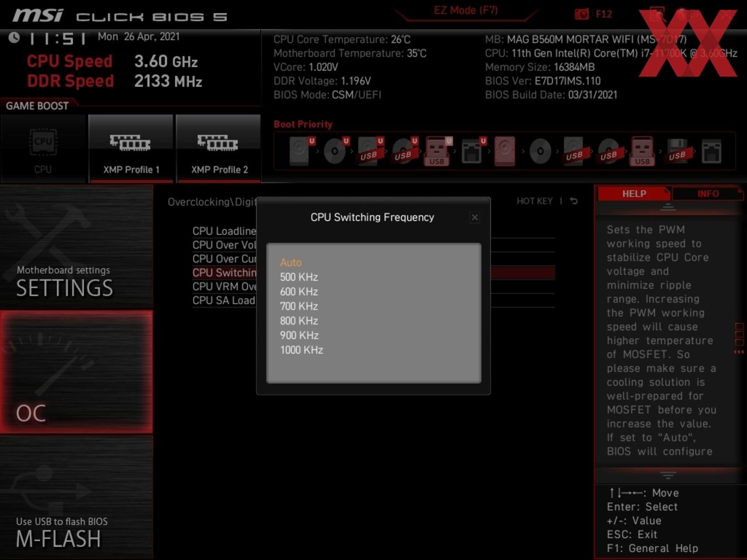Image resolution: width=747 pixels, height=560 pixels.
Task: Click the BIOS Mode: CSM/UEFI entry
Action: [x=327, y=94]
